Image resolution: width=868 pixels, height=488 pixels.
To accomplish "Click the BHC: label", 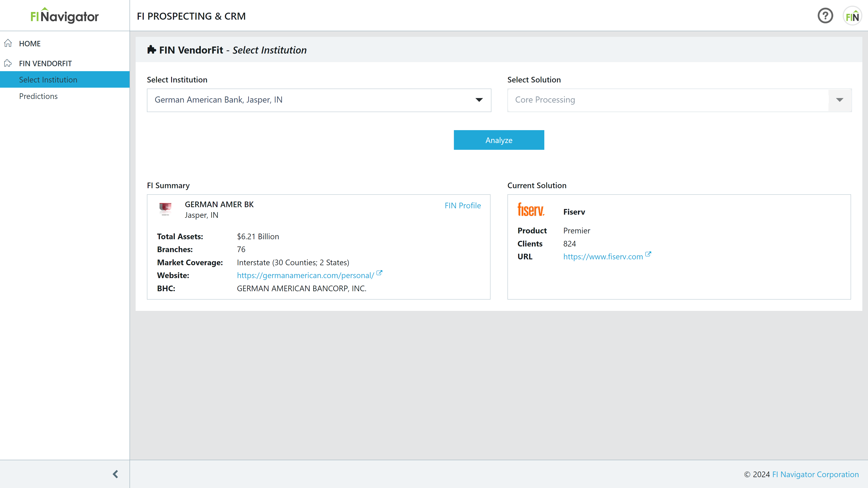I will (x=166, y=288).
